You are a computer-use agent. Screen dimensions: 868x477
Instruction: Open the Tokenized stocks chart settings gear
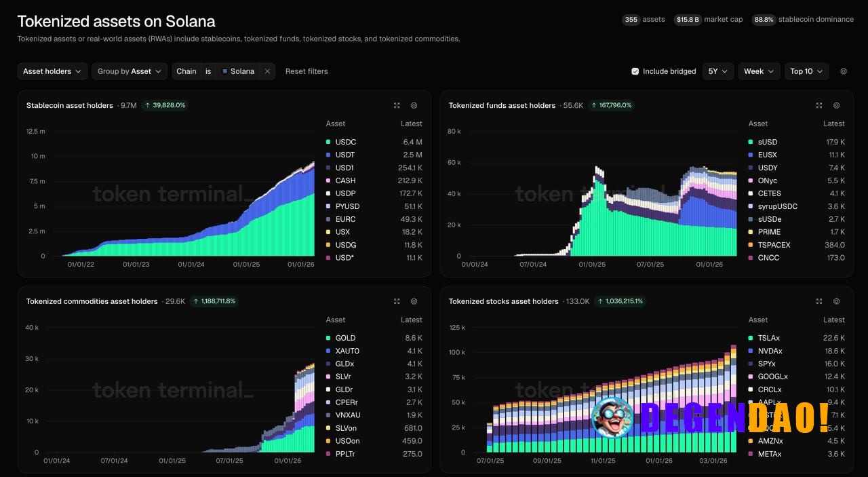(836, 301)
